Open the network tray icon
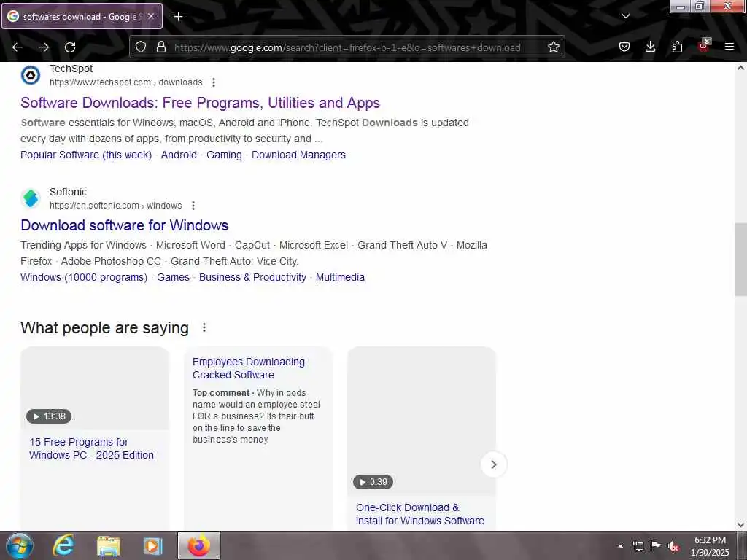747x560 pixels. [x=638, y=546]
